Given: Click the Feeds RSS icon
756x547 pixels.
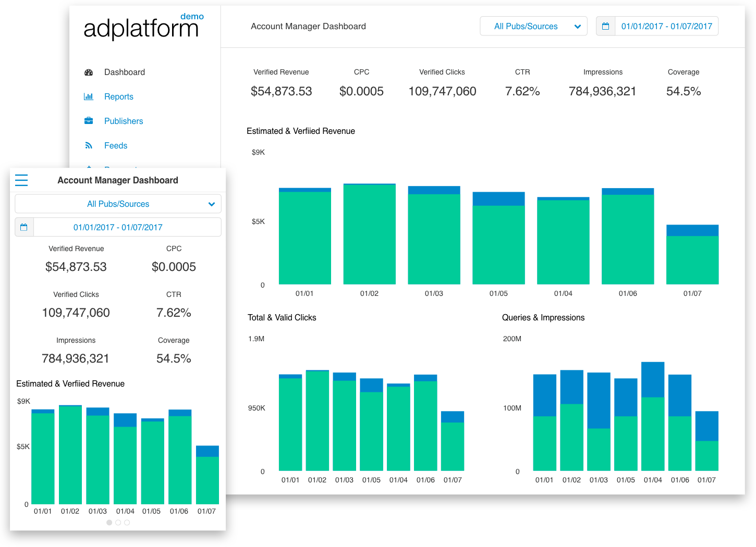Looking at the screenshot, I should tap(89, 146).
